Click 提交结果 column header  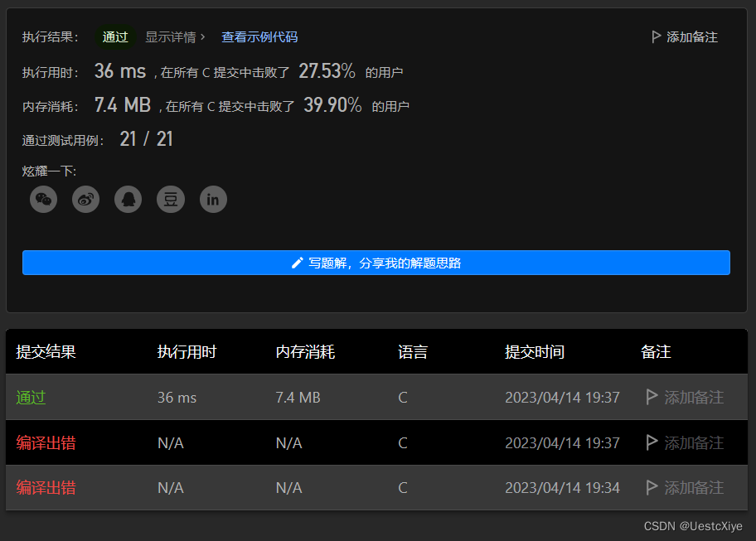tap(46, 351)
